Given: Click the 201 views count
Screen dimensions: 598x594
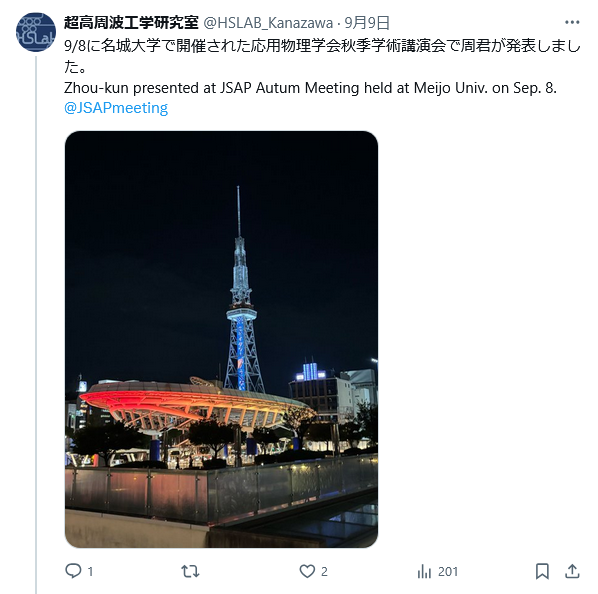Looking at the screenshot, I should [448, 572].
